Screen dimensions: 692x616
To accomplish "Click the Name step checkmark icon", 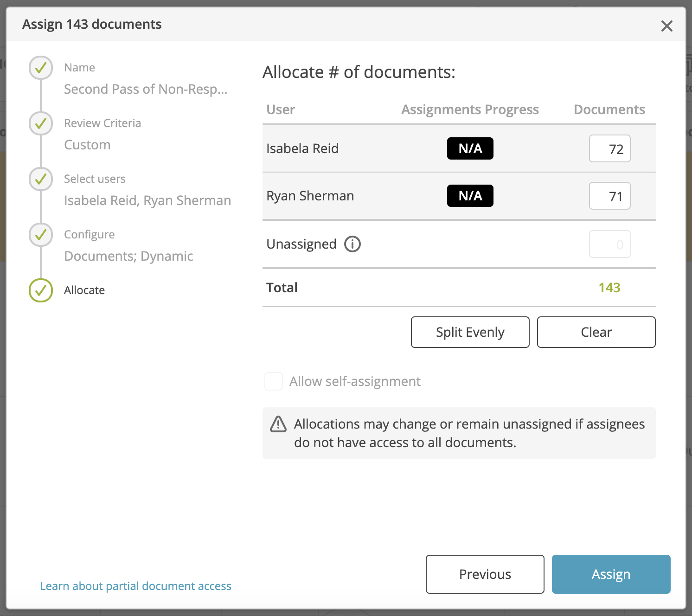I will (x=40, y=68).
